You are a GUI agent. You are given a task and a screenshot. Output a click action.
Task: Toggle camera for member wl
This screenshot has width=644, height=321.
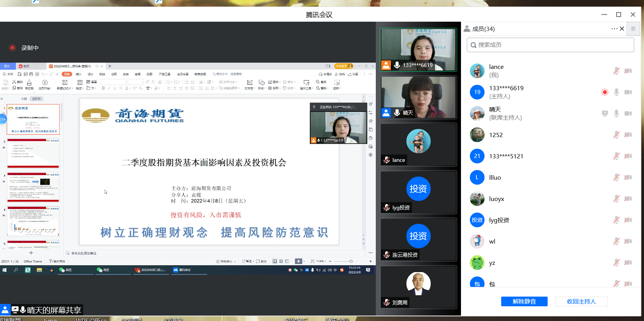pos(628,241)
